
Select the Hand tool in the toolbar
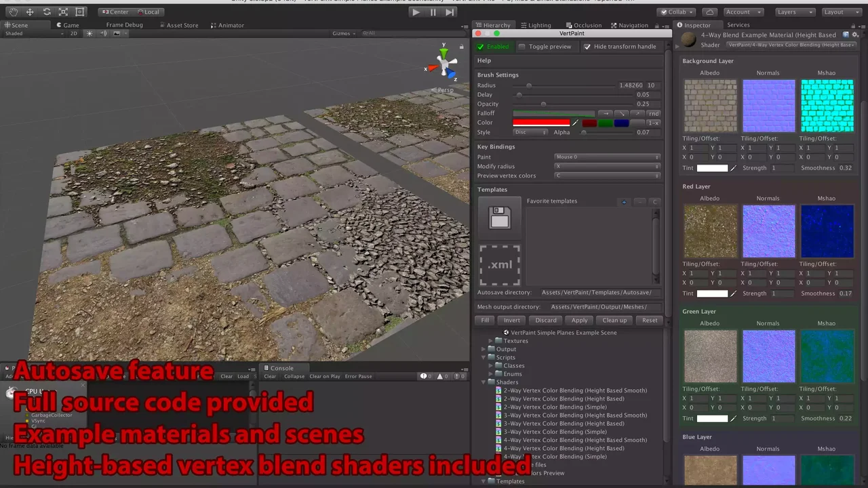13,12
